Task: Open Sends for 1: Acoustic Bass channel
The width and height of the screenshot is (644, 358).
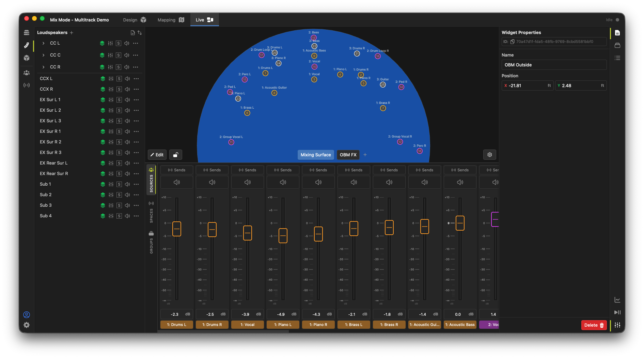Action: pyautogui.click(x=460, y=170)
